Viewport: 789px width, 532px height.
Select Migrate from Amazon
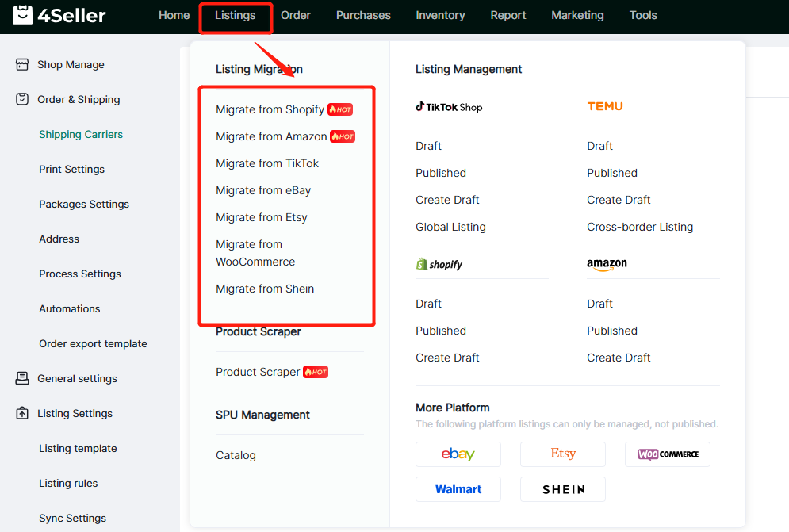pos(271,136)
